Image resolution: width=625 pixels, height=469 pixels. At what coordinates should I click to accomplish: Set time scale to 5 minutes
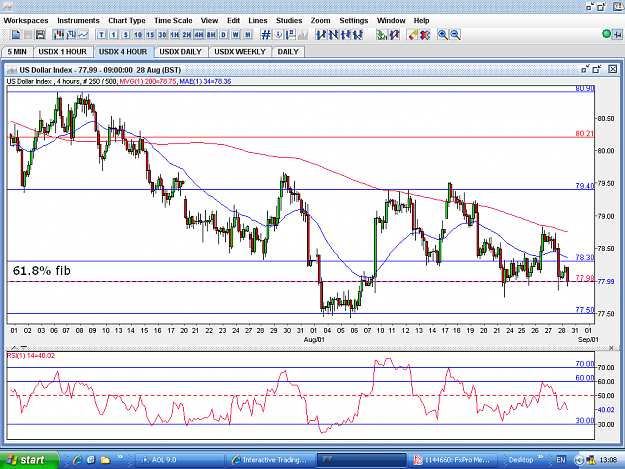coord(126,35)
